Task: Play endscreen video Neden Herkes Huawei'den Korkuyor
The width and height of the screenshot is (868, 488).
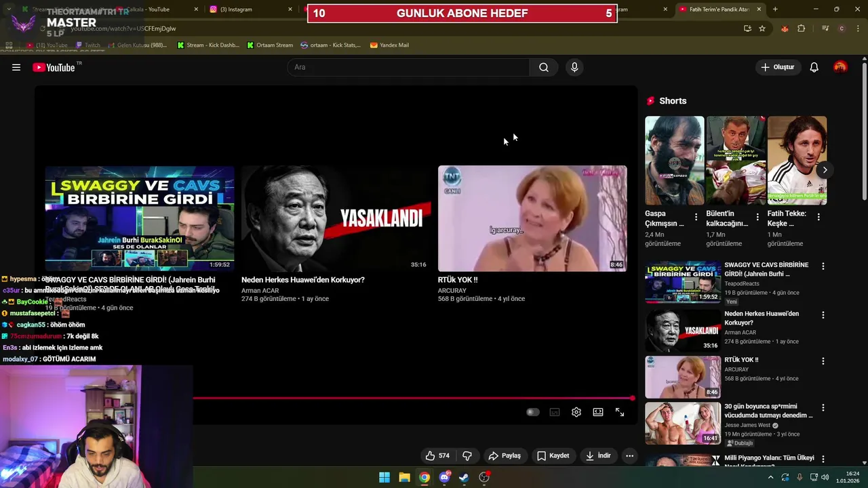Action: coord(336,218)
